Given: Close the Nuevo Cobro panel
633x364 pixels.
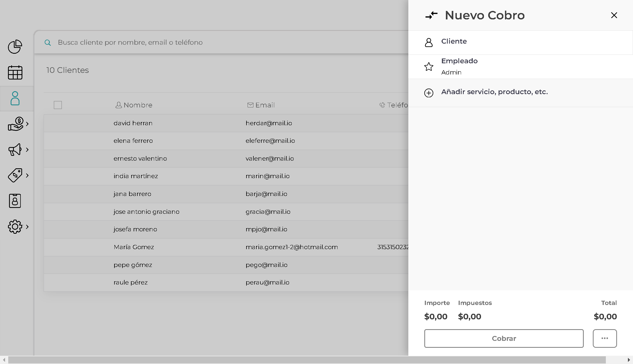Looking at the screenshot, I should [614, 15].
